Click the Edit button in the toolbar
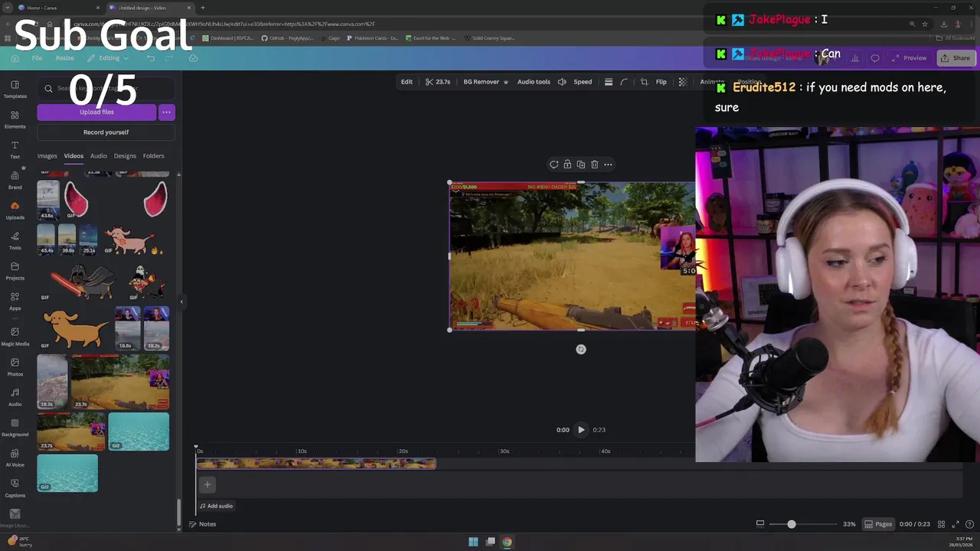 click(x=407, y=82)
